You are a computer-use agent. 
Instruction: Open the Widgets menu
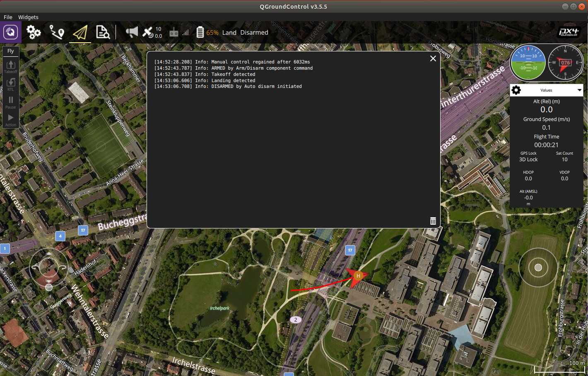(x=28, y=17)
